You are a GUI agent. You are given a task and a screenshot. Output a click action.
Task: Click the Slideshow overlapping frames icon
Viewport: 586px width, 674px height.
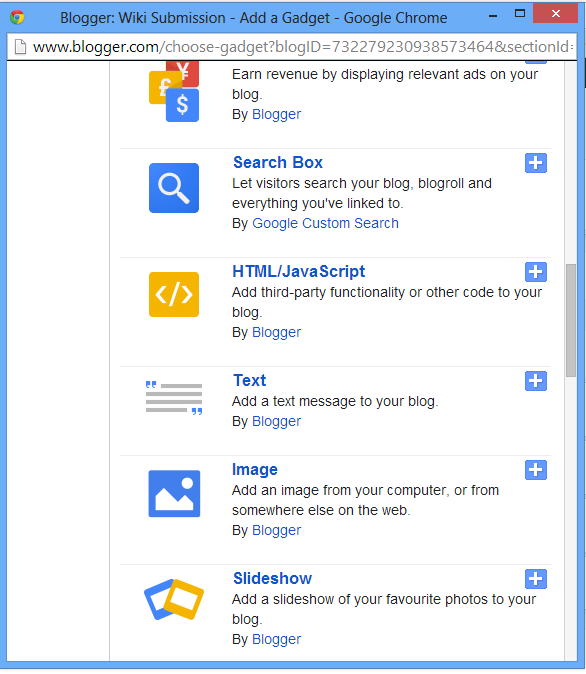click(x=174, y=599)
